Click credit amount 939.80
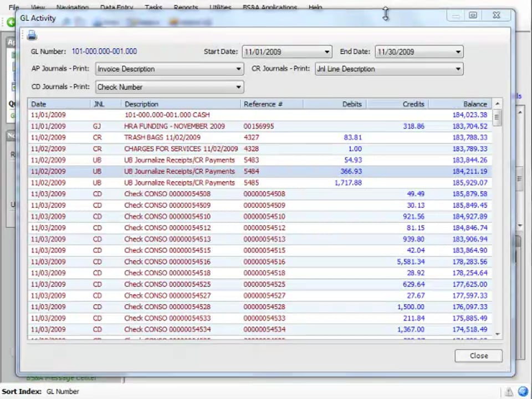Screen dimensions: 532x399 click(413, 239)
